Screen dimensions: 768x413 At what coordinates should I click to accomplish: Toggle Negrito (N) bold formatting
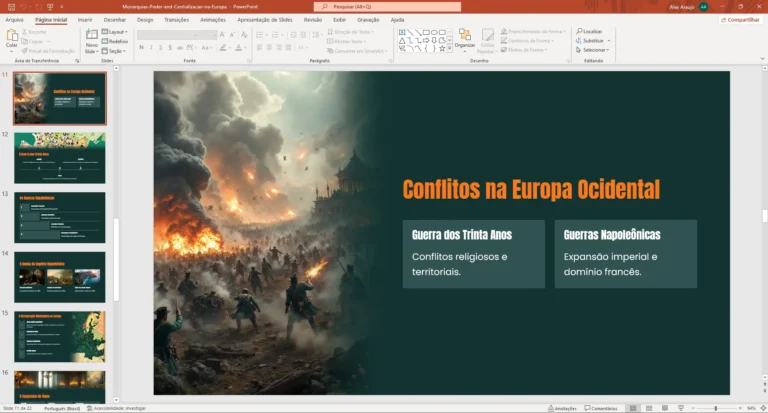[142, 48]
